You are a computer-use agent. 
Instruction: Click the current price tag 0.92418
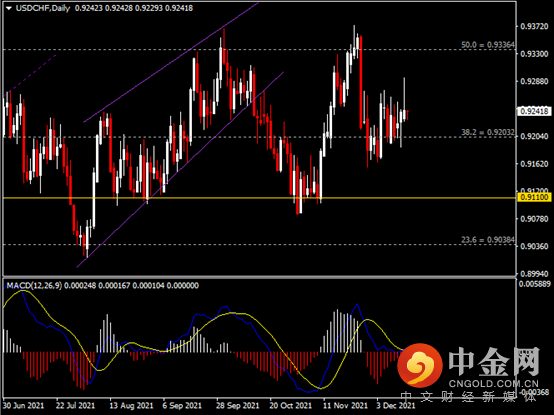coord(534,111)
